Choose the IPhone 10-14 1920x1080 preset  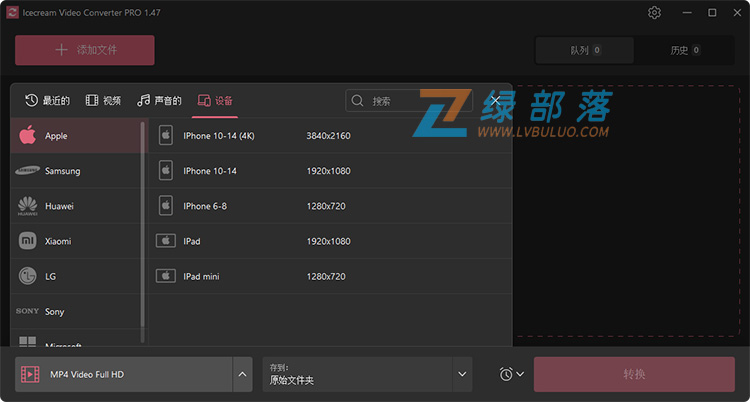click(330, 171)
